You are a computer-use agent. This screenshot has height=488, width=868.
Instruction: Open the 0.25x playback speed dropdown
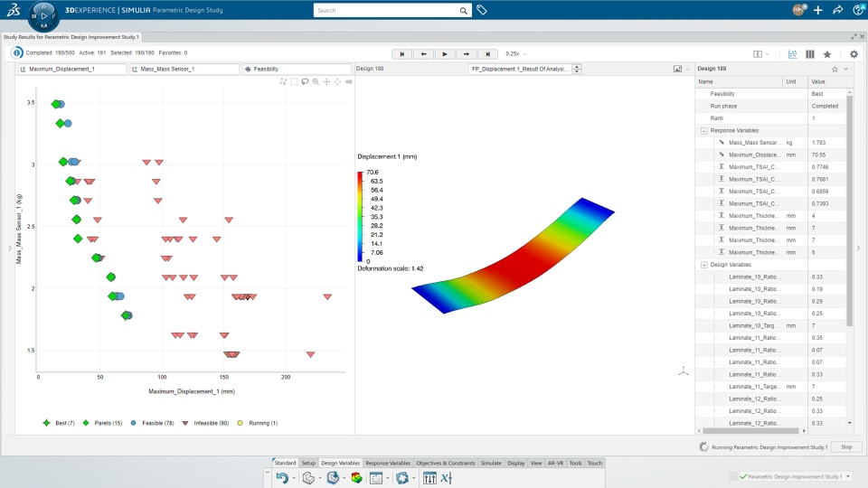click(516, 54)
